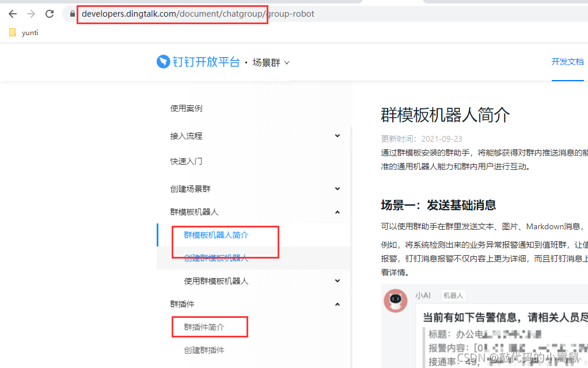The height and width of the screenshot is (368, 588).
Task: Open the 场景群 dropdown in header
Action: (271, 63)
